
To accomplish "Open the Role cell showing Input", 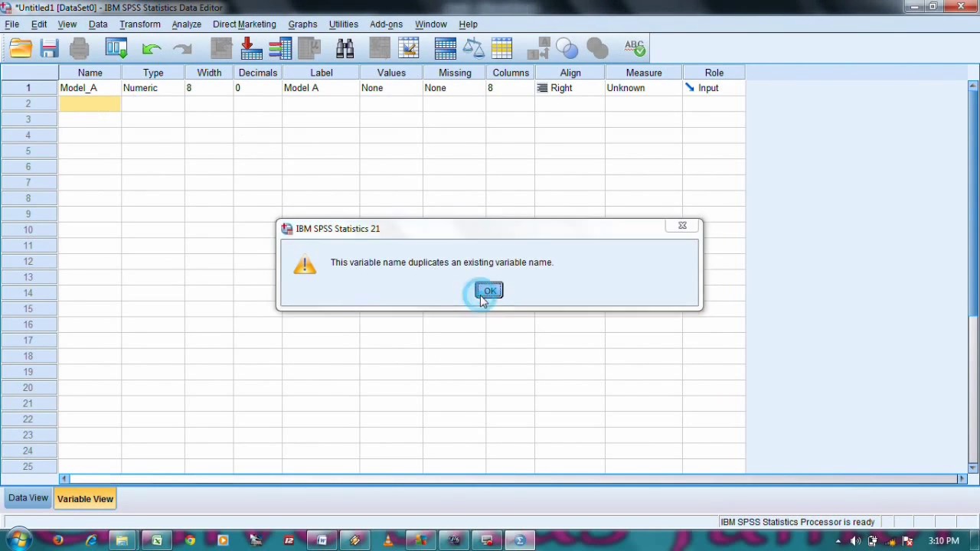I will point(714,88).
